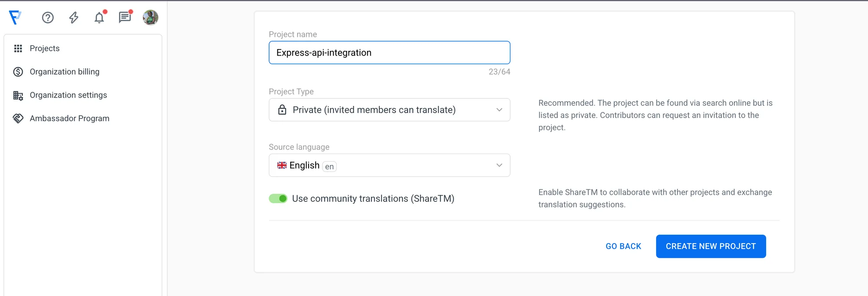The image size is (868, 296).
Task: Open the user profile avatar
Action: point(151,17)
